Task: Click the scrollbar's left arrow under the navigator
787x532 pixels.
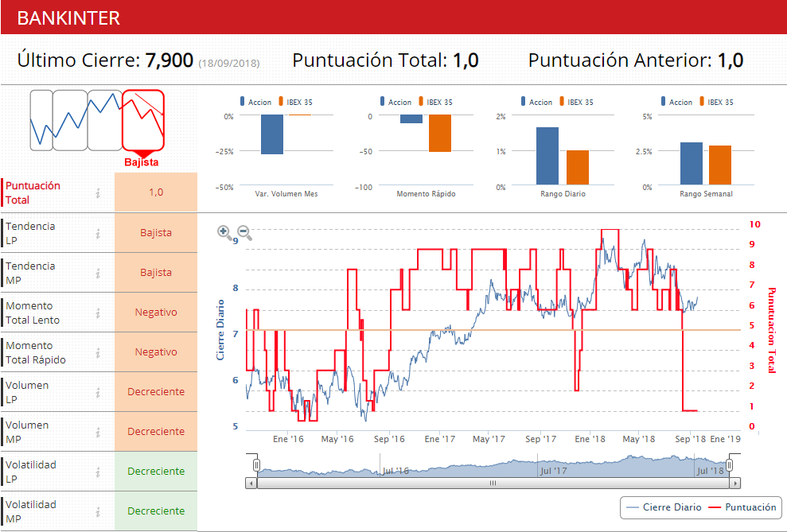Action: click(251, 483)
